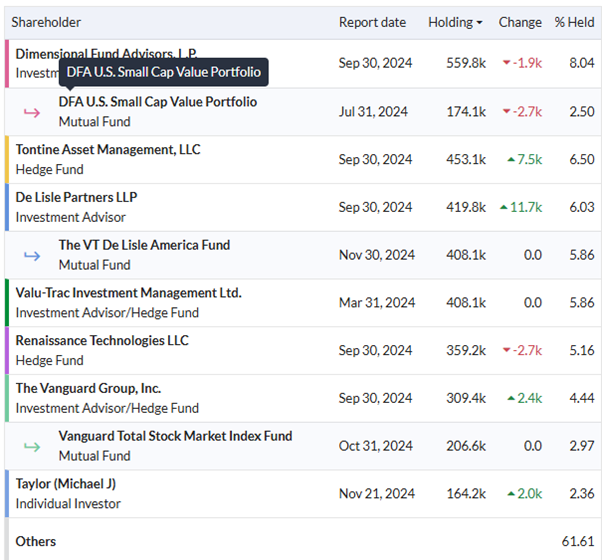Click the Report date column header
This screenshot has height=560, width=602.
point(372,22)
